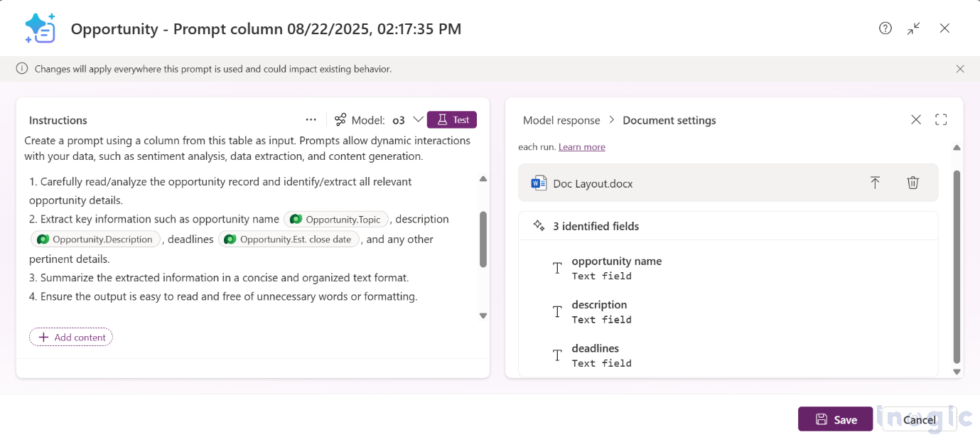Select the Doc Layout.docx file name

593,183
